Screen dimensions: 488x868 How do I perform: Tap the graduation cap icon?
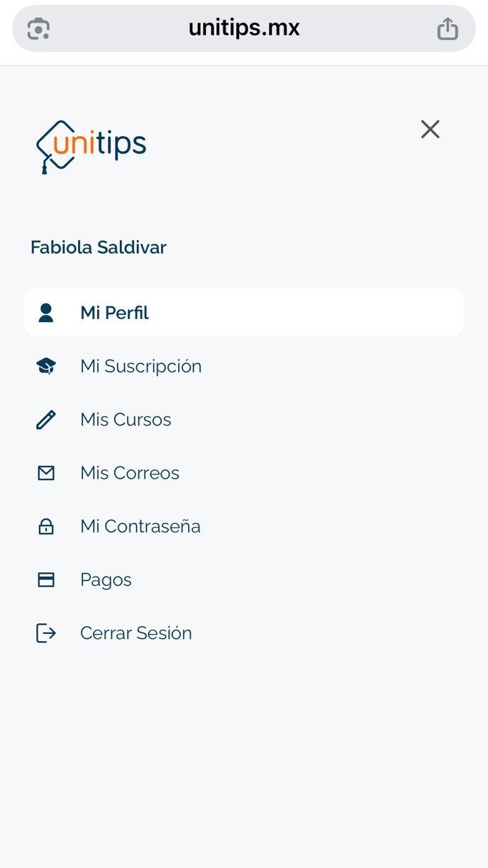[x=46, y=366]
